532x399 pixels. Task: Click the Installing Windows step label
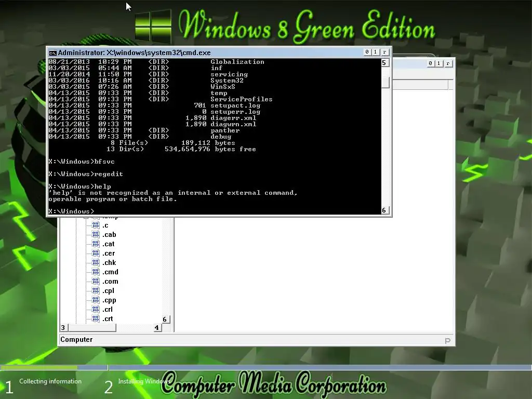tap(144, 381)
